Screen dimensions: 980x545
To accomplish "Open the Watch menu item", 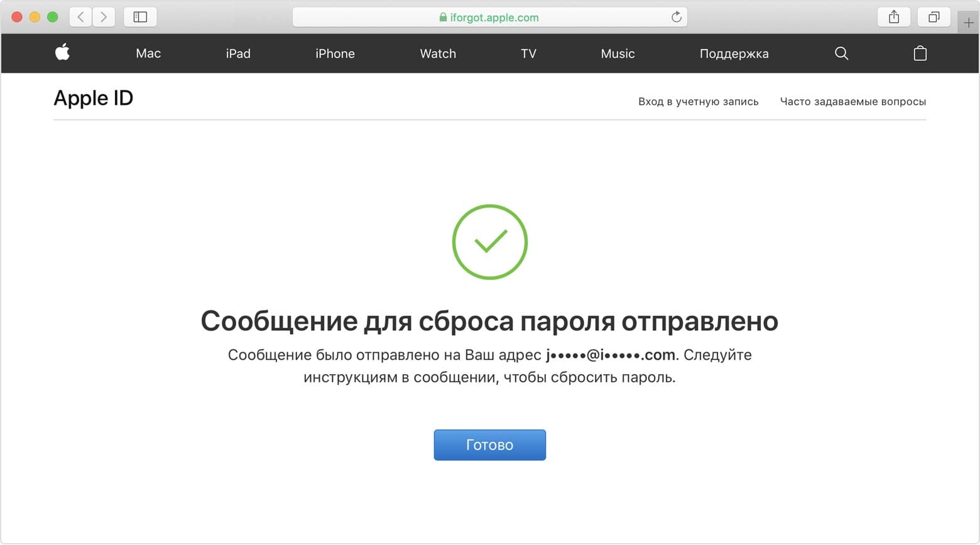I will [438, 53].
